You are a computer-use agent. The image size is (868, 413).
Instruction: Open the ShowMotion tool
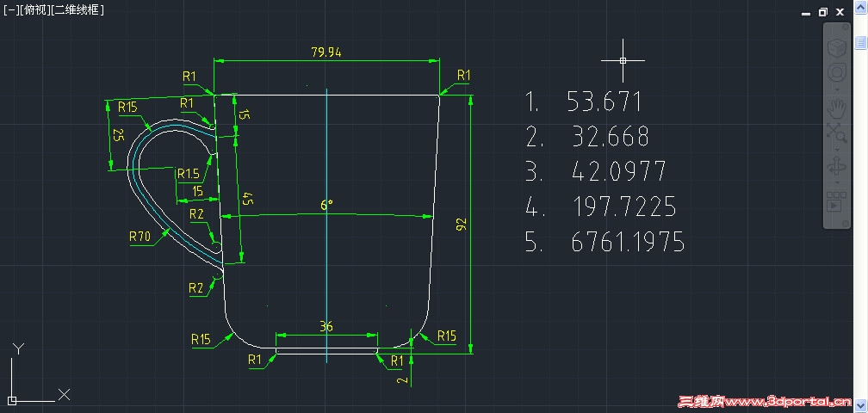pyautogui.click(x=836, y=202)
